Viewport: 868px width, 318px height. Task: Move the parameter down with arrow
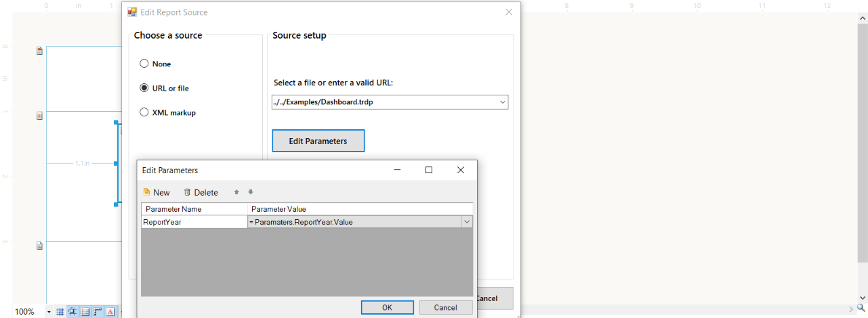tap(250, 192)
